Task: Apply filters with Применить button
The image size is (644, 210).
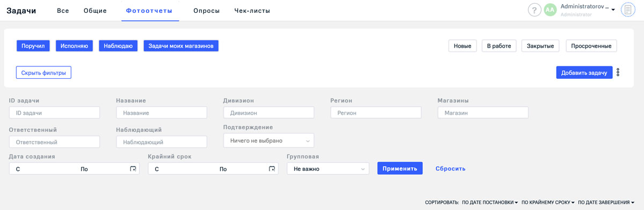Action: (x=400, y=168)
